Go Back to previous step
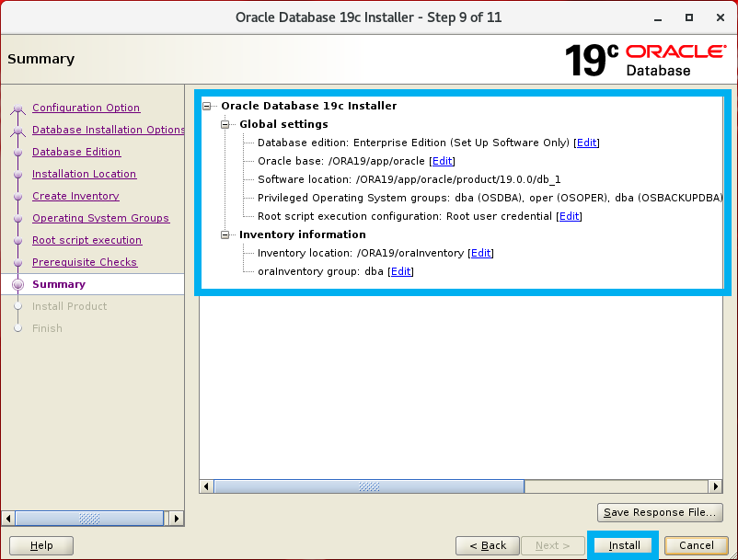The height and width of the screenshot is (560, 738). tap(488, 545)
